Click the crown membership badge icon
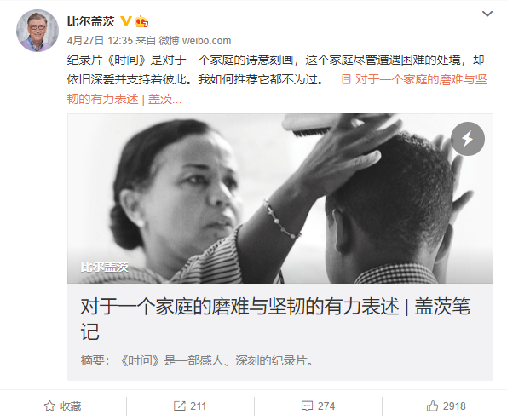This screenshot has width=507, height=420. coord(141,21)
